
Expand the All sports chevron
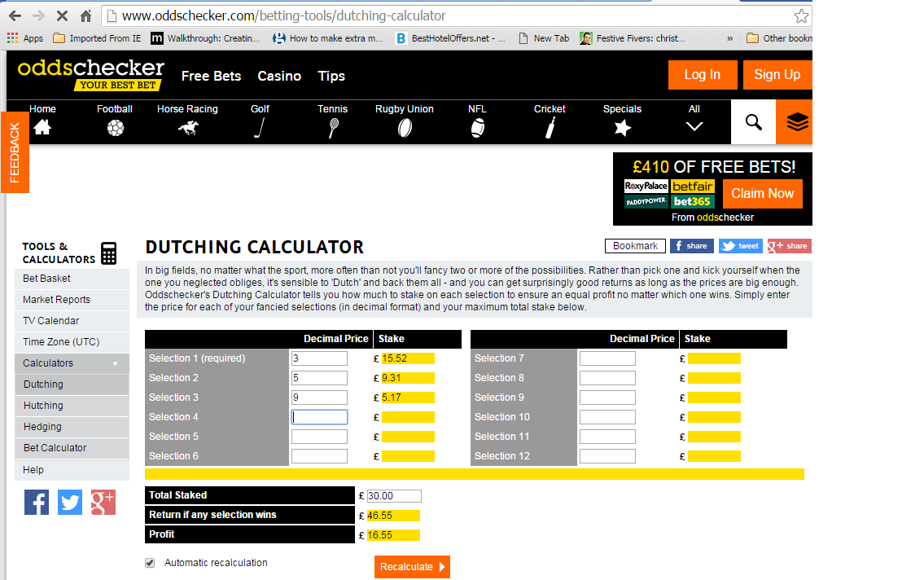694,126
